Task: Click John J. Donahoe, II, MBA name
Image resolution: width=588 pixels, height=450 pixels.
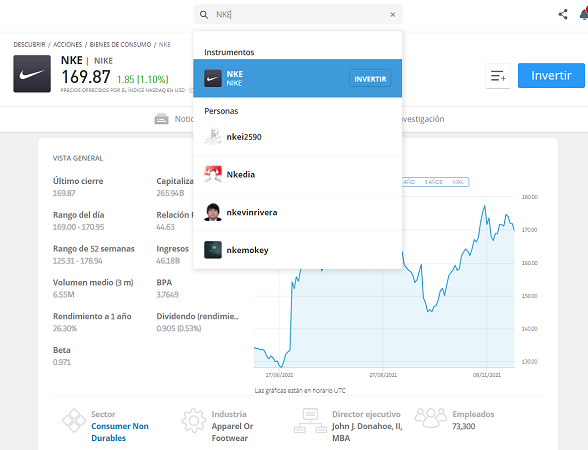Action: (x=367, y=432)
